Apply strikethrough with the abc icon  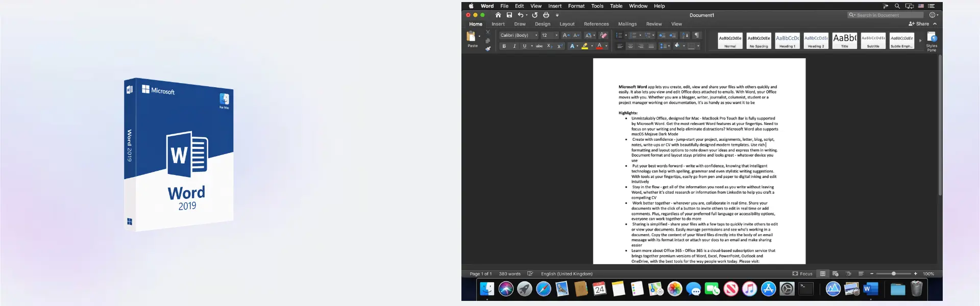coord(540,46)
